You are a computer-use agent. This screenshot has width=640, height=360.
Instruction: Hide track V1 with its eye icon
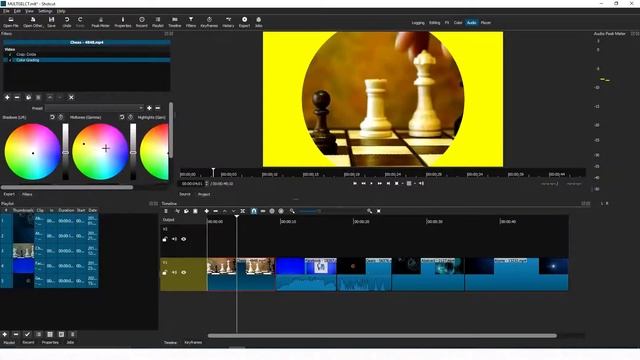coord(184,272)
